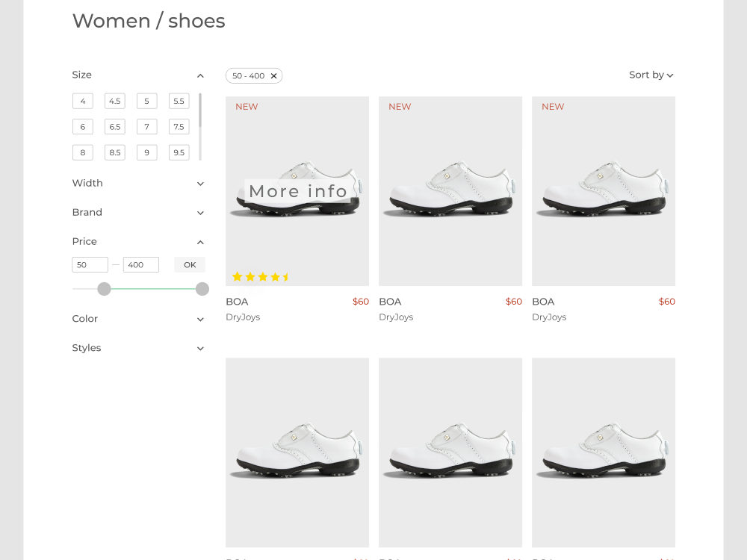Apply price range with OK button

click(190, 265)
